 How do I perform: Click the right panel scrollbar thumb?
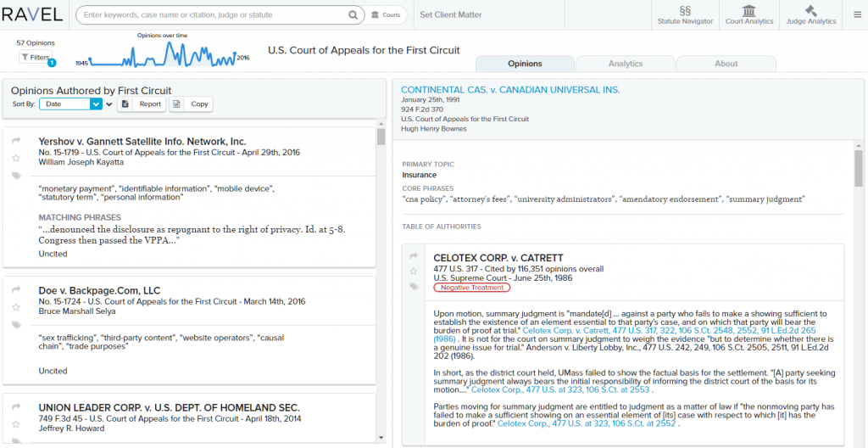coord(858,167)
